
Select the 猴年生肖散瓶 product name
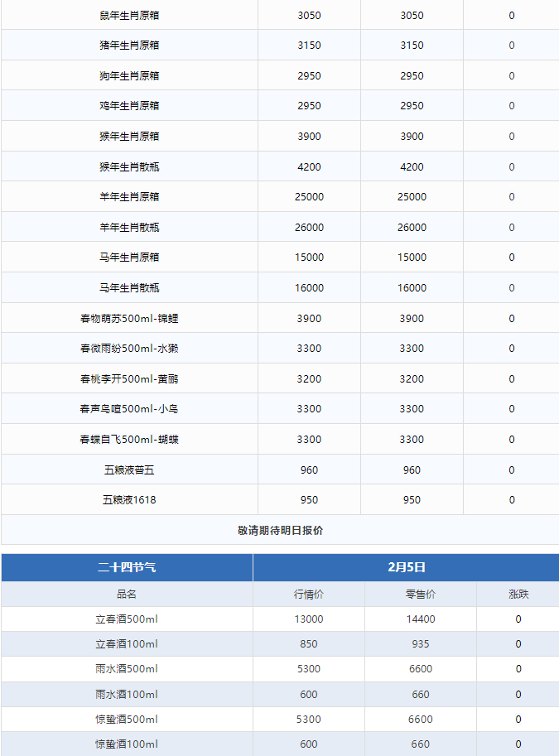pyautogui.click(x=129, y=166)
